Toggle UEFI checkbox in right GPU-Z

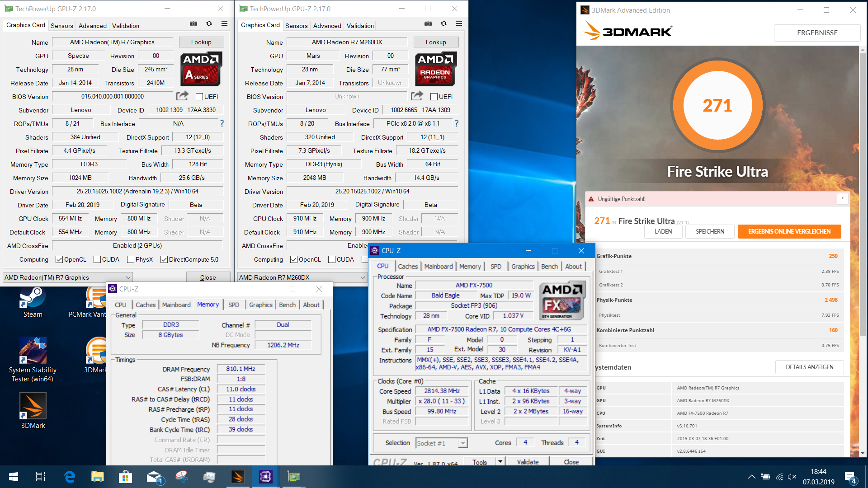pos(434,97)
